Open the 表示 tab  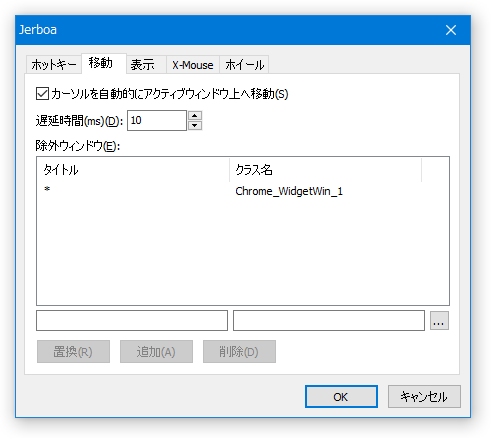pos(146,65)
